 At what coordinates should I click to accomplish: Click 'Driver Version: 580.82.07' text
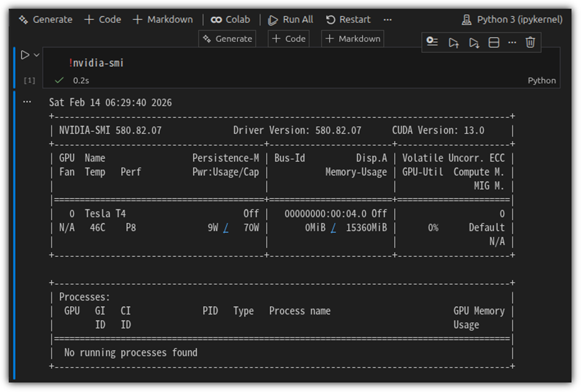tap(297, 130)
